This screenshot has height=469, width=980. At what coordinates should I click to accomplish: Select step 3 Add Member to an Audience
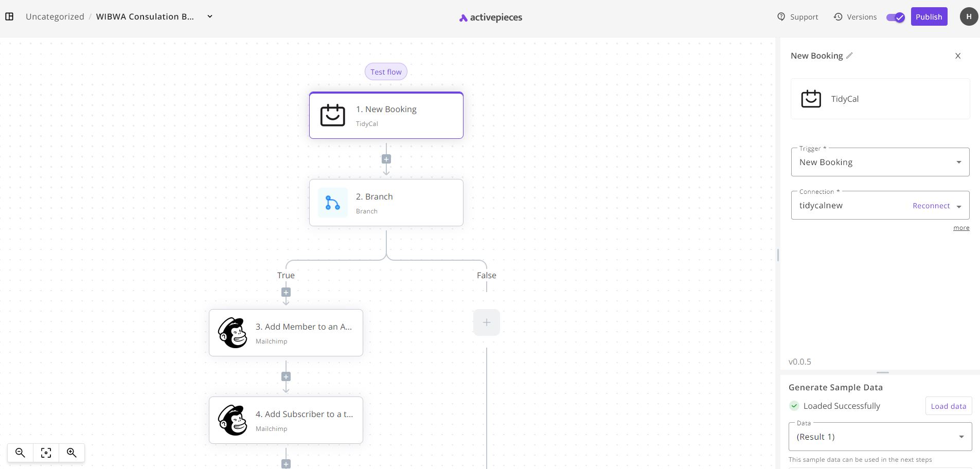286,333
